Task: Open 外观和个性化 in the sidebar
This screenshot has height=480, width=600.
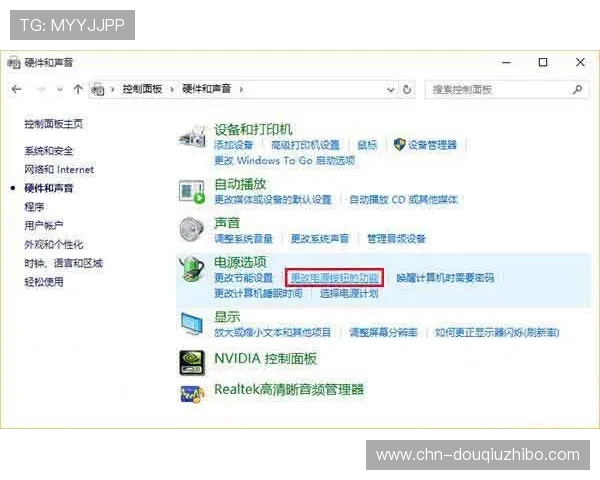Action: (54, 244)
